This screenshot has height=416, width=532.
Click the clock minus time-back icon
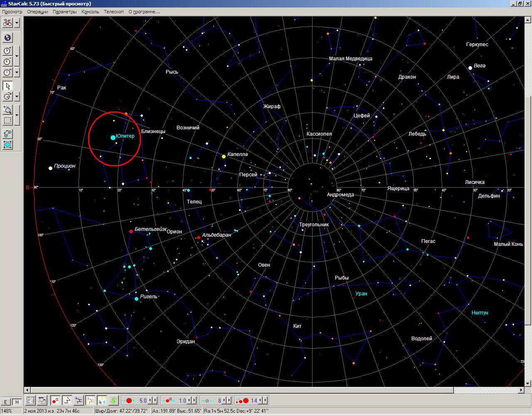[x=7, y=61]
